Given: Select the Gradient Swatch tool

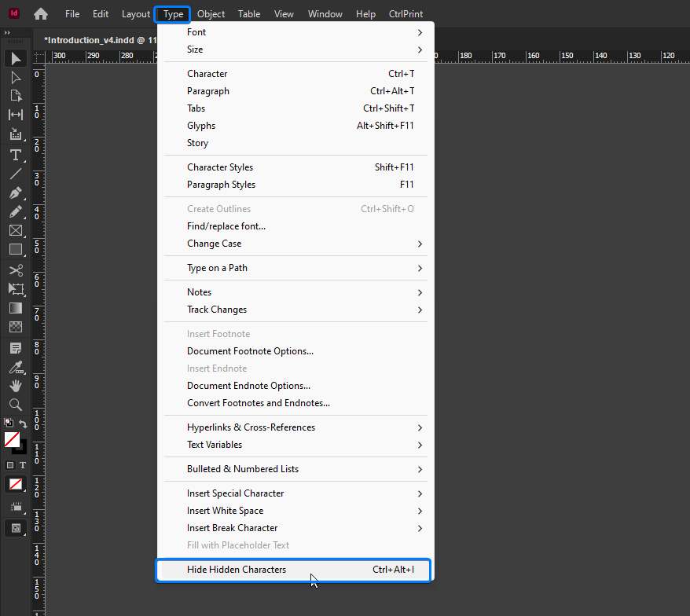Looking at the screenshot, I should [16, 308].
